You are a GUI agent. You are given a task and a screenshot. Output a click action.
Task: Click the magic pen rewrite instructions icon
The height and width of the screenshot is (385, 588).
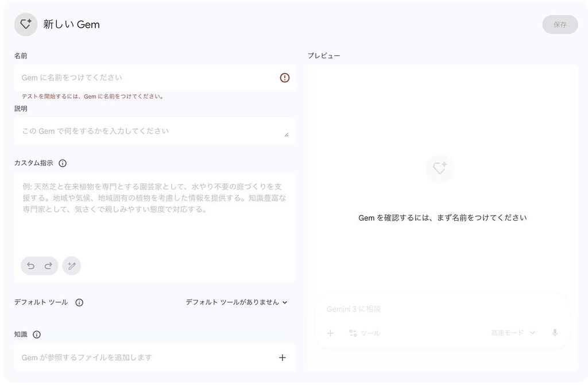click(72, 265)
